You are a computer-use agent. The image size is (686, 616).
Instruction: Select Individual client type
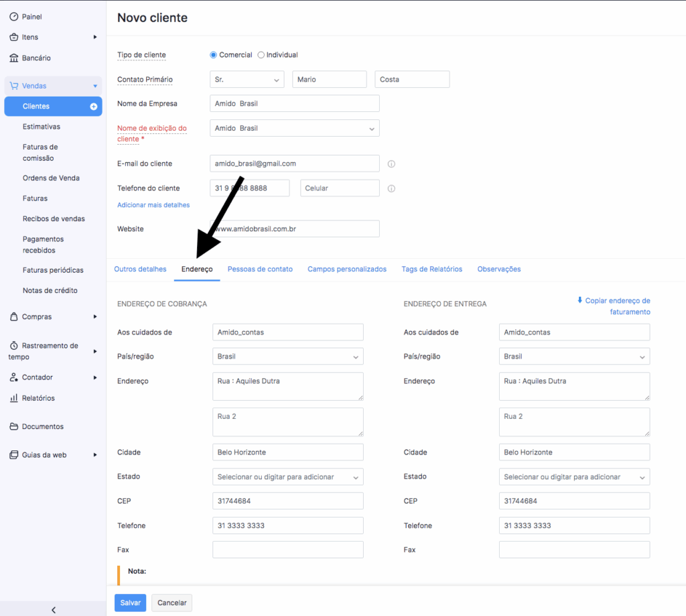[261, 55]
